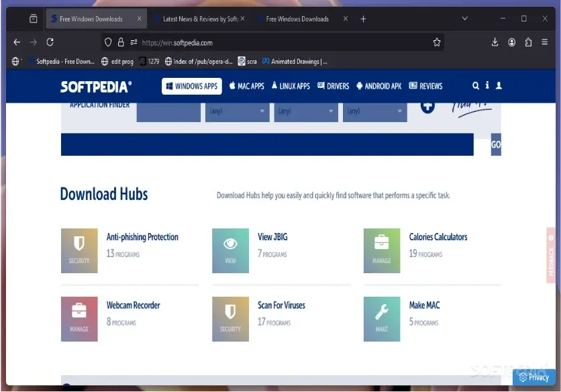
Task: Click the globe bookmark icon at far left
Action: coord(15,62)
